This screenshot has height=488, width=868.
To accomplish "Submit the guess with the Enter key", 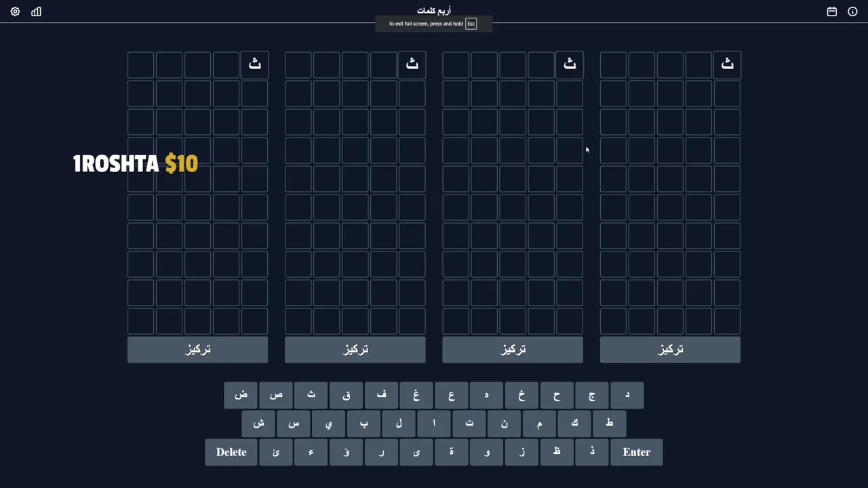I will coord(637,452).
